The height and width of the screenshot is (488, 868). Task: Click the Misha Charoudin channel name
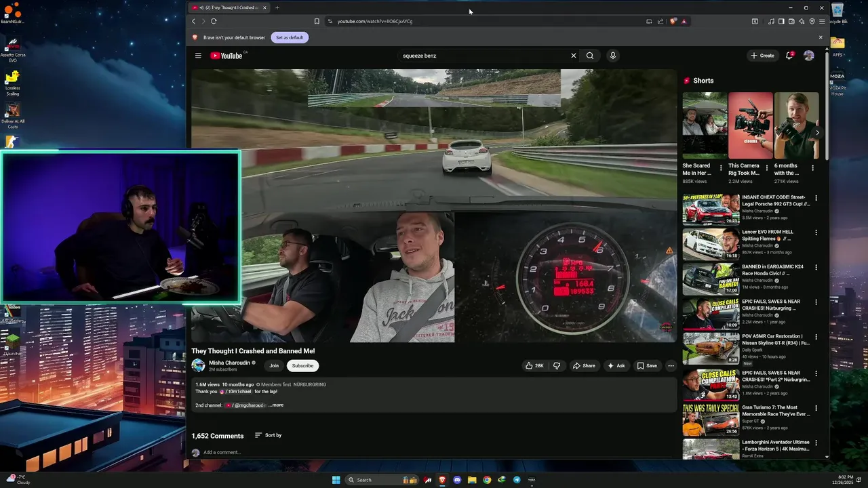[229, 363]
